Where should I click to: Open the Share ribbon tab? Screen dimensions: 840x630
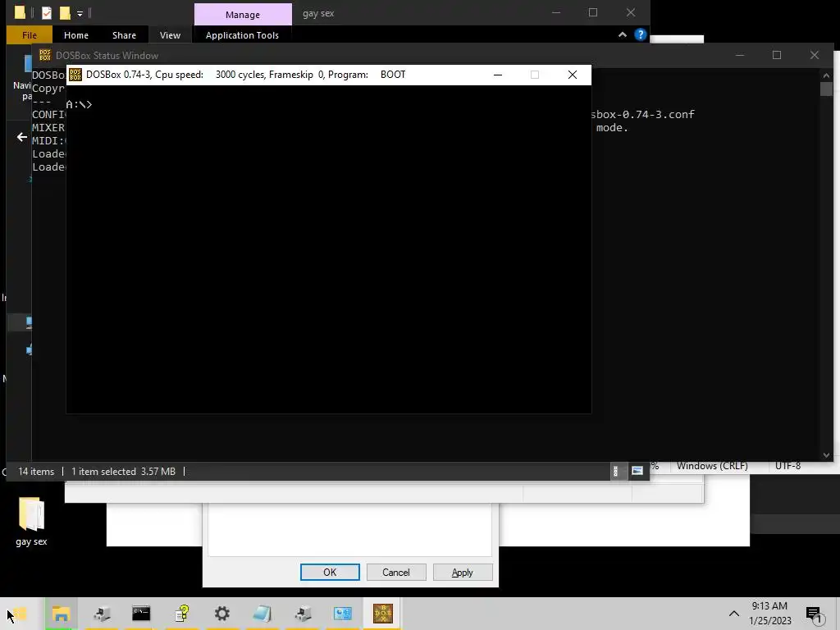tap(125, 34)
